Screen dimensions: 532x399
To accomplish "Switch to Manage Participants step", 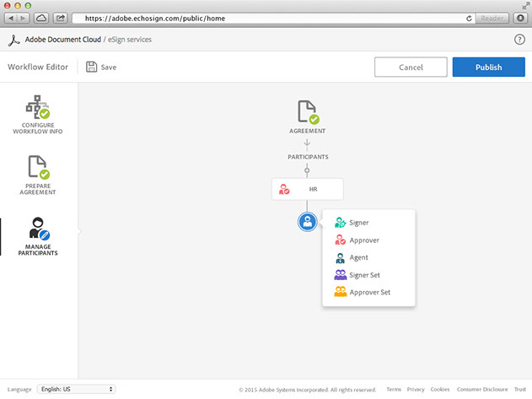I will point(38,236).
